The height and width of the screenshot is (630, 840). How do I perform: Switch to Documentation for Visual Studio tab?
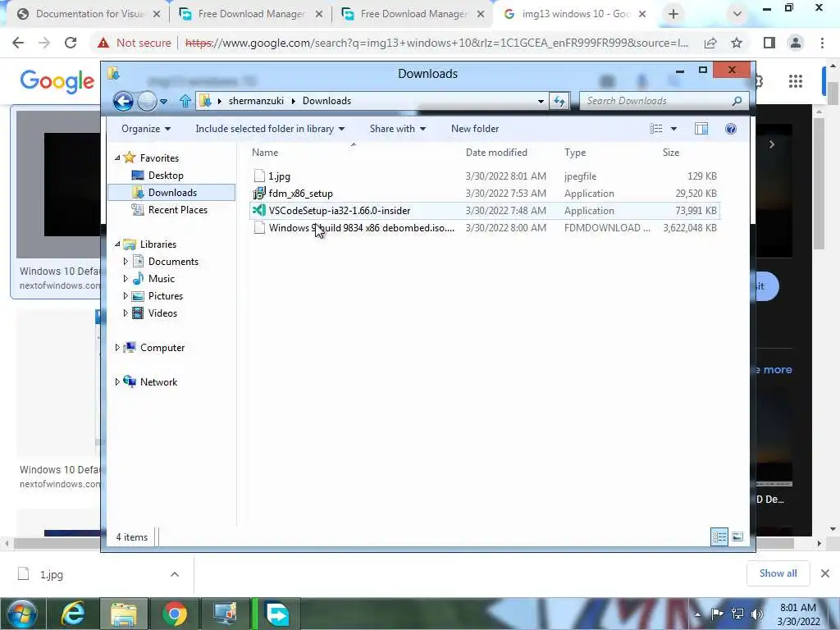(89, 14)
